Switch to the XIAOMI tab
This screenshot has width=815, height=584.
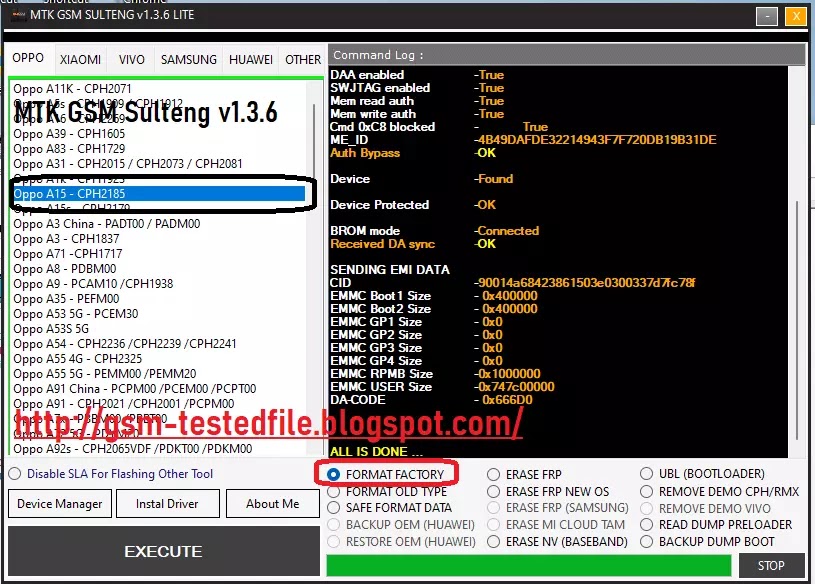click(80, 60)
